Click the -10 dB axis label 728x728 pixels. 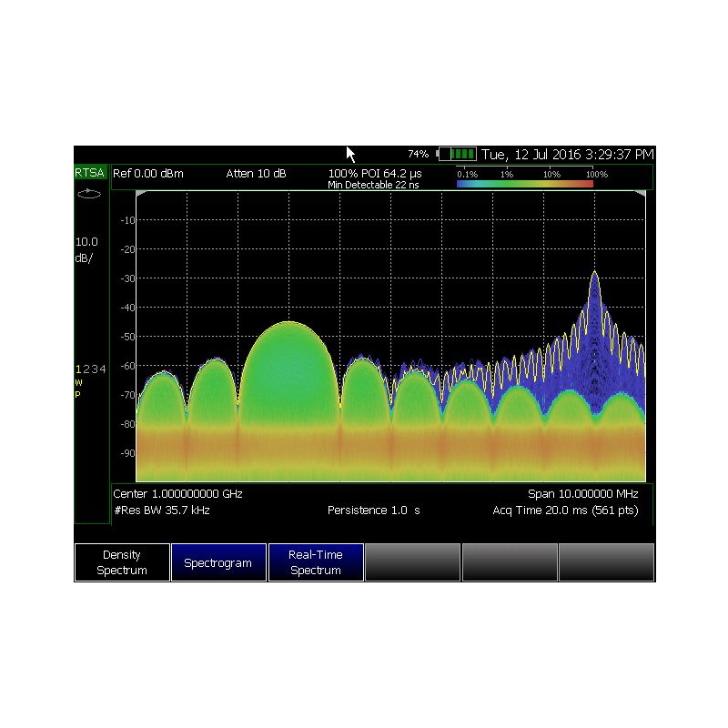point(127,220)
